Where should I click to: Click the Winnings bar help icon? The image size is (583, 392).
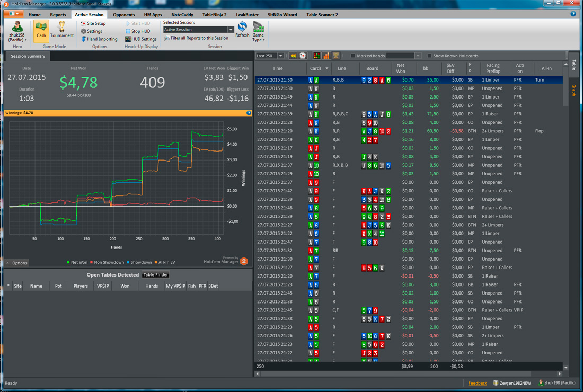(249, 113)
